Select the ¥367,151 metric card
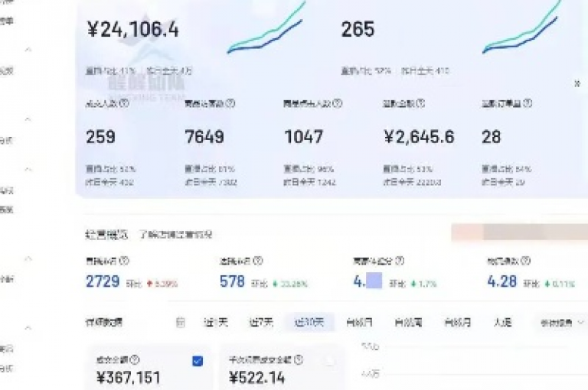The width and height of the screenshot is (588, 390). tap(149, 368)
